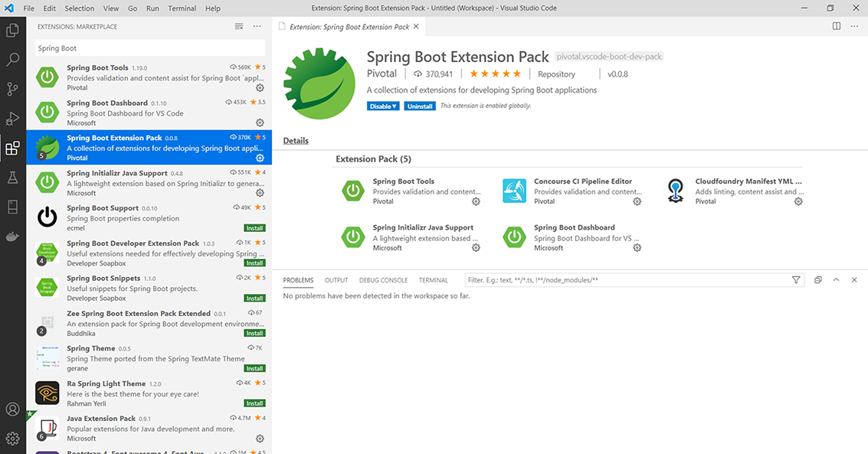Open the Accounts icon at the bottom

(11, 410)
